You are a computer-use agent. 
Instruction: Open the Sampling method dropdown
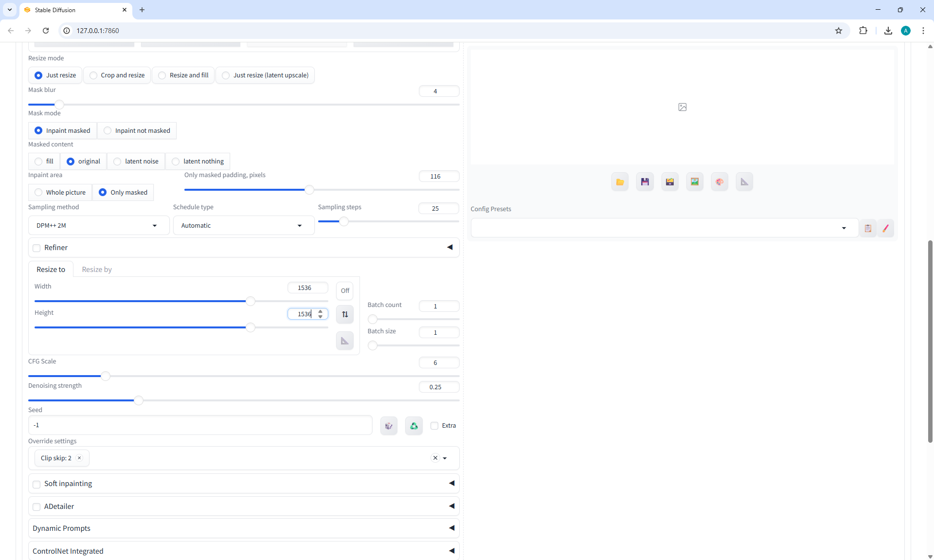(99, 226)
